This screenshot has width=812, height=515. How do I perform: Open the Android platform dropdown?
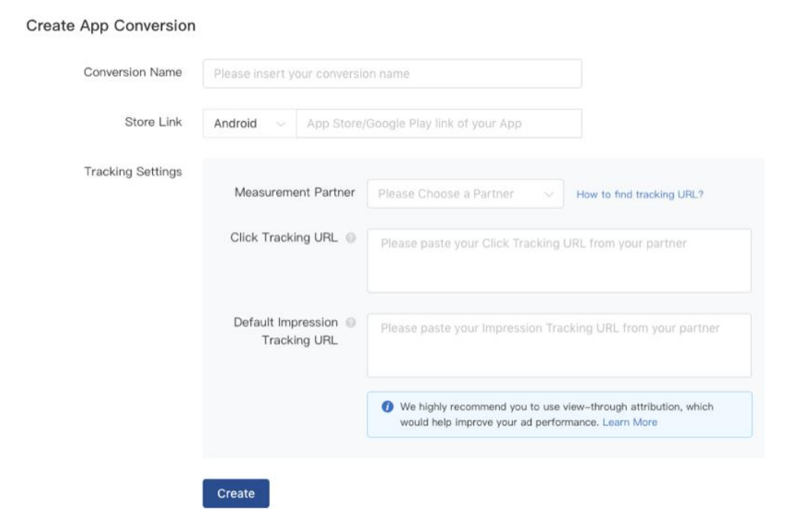coord(249,124)
